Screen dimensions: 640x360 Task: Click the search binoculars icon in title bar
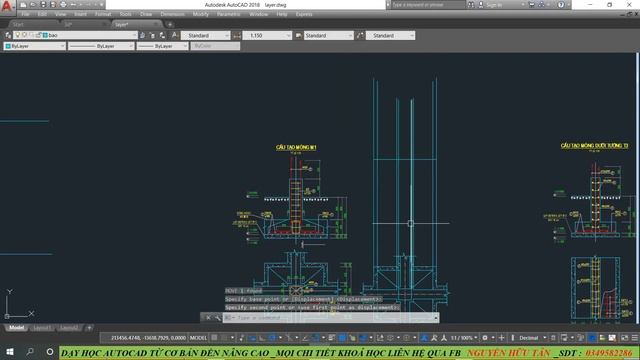coord(471,5)
